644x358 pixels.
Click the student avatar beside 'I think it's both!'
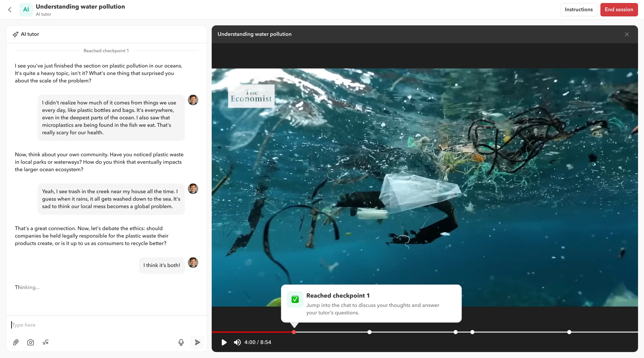[193, 263]
